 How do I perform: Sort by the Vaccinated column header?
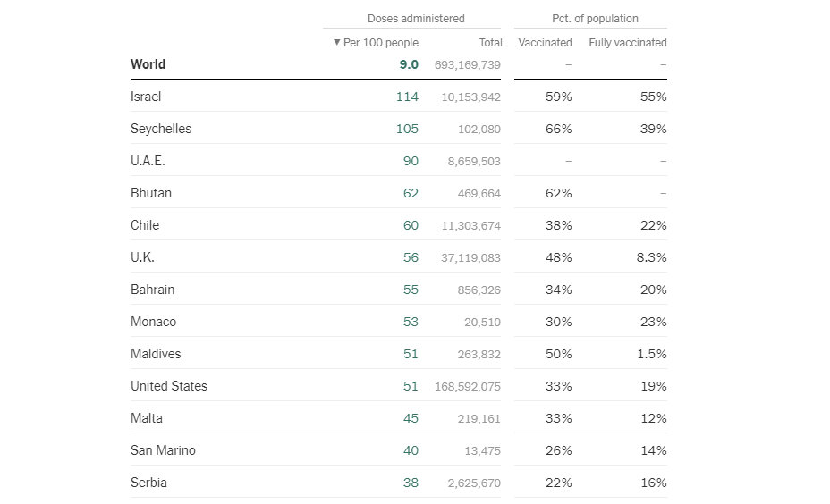pos(545,43)
